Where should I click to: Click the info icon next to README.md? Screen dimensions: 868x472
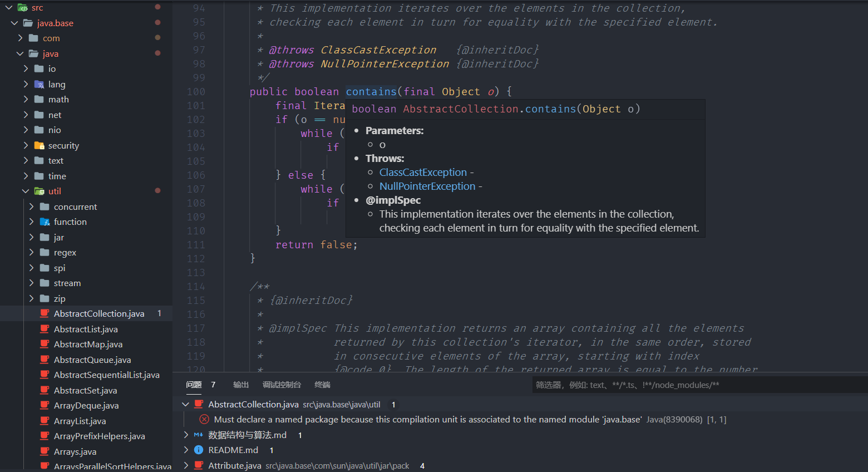pos(199,450)
